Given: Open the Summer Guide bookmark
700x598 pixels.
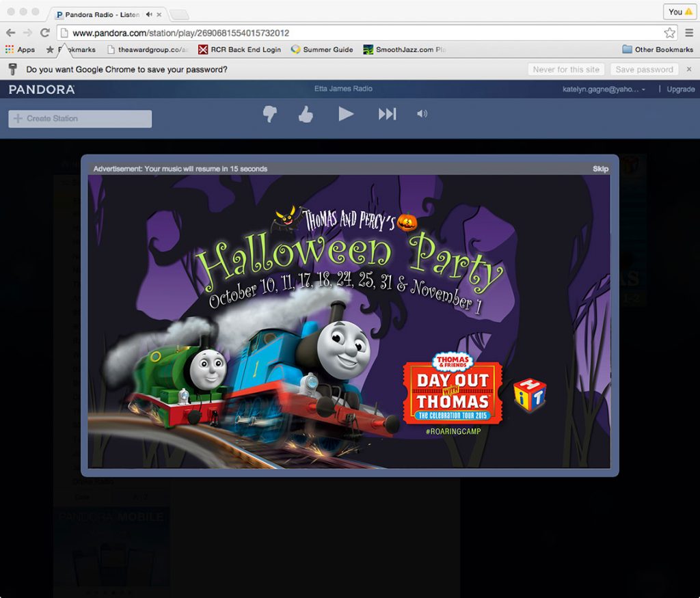Looking at the screenshot, I should pos(322,49).
